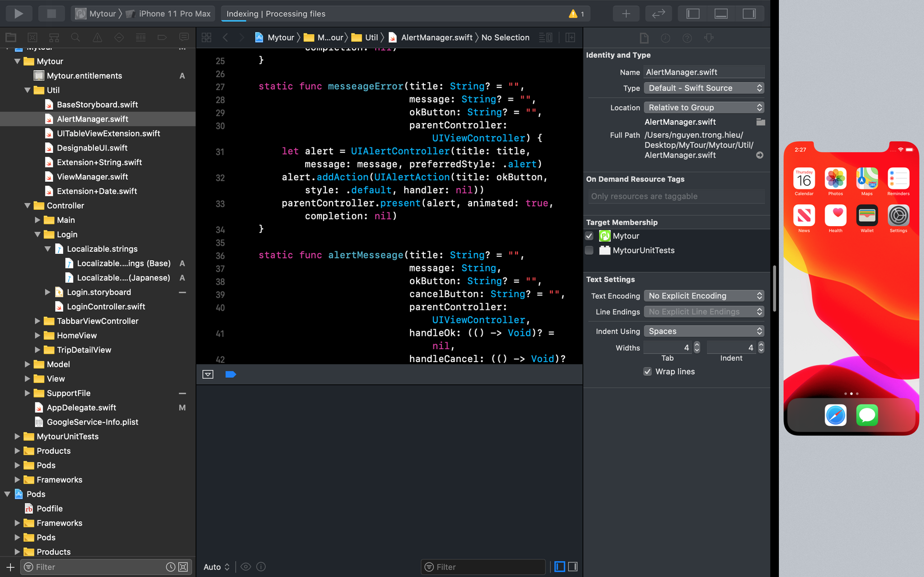Toggle the Navigator panel visibility
The height and width of the screenshot is (577, 924).
point(693,13)
